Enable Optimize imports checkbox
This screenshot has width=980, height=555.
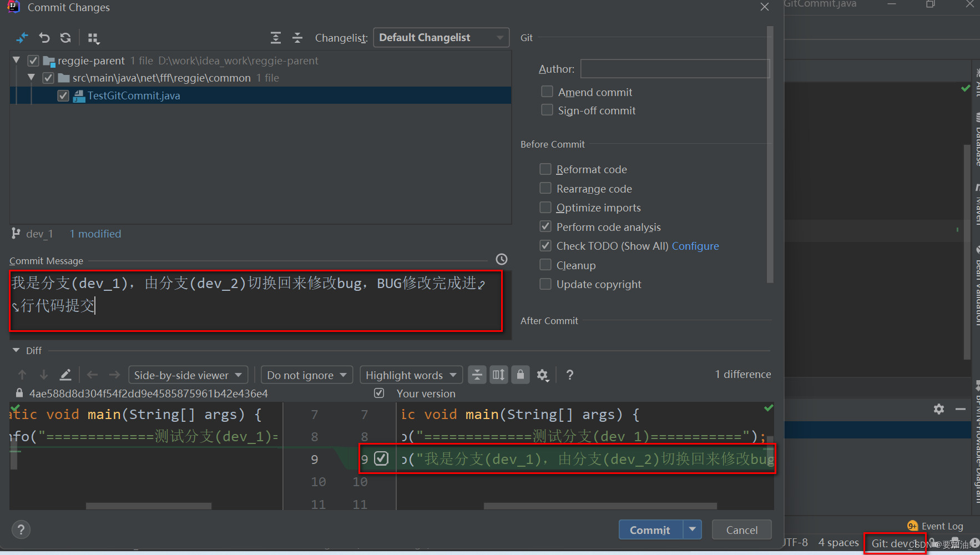[545, 207]
